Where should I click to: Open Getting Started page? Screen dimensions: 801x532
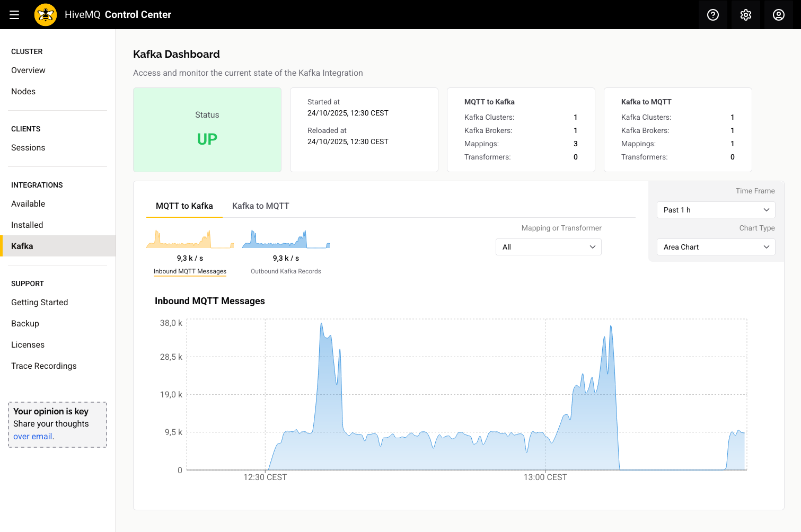(x=40, y=303)
